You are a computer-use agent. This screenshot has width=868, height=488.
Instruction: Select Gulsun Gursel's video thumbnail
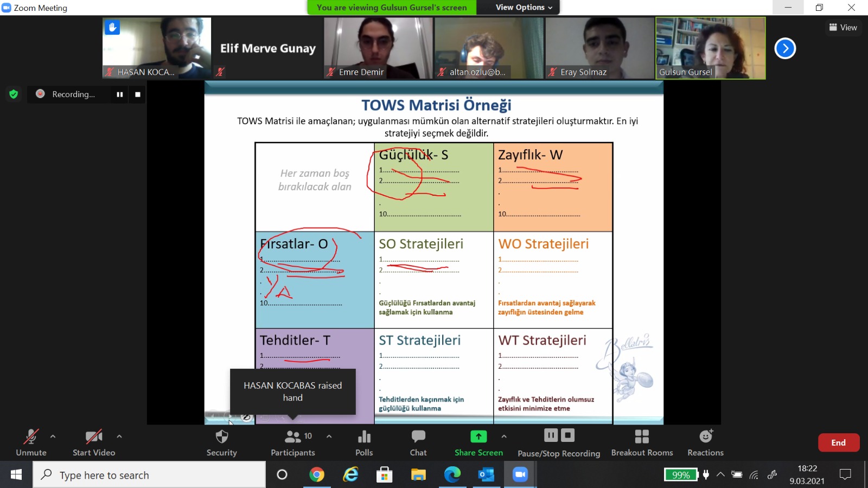(x=710, y=48)
